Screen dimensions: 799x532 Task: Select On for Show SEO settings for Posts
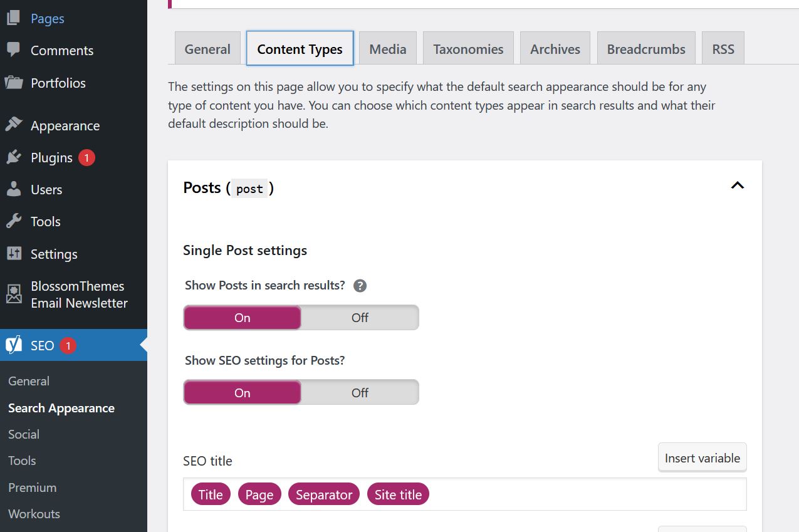click(x=242, y=393)
